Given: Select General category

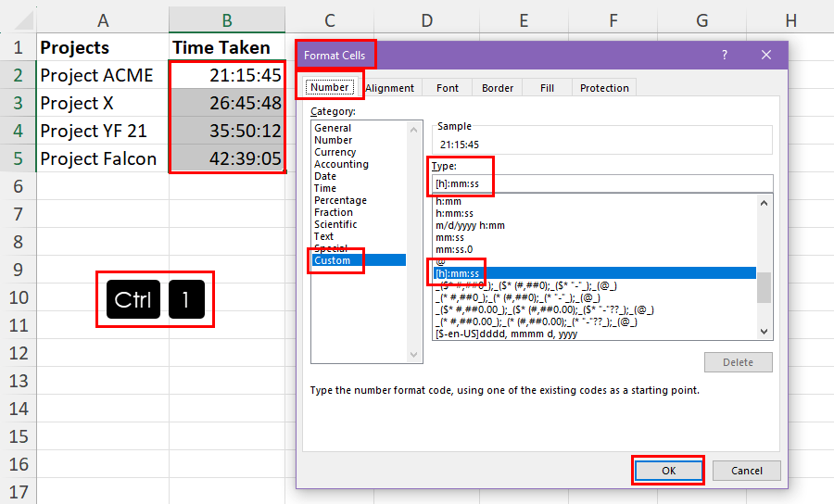Looking at the screenshot, I should (333, 128).
